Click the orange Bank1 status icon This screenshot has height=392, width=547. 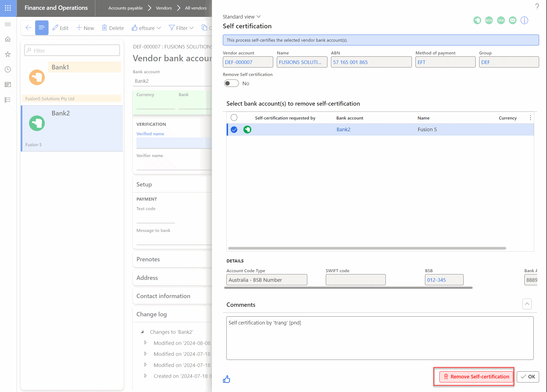[37, 77]
